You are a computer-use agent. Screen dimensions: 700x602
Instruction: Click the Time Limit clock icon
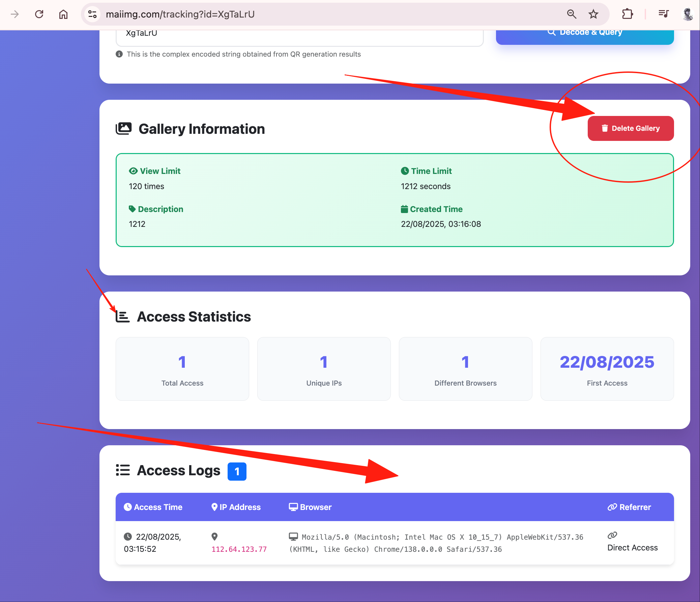click(405, 171)
